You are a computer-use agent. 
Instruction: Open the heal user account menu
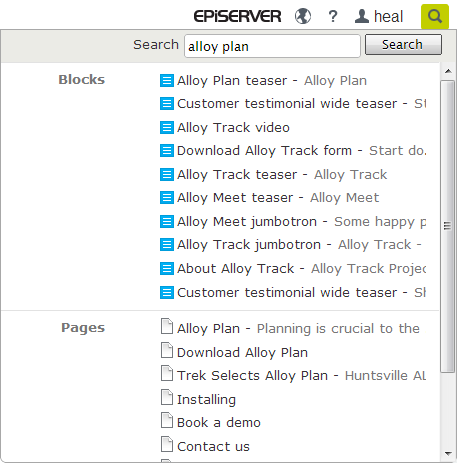pos(379,16)
